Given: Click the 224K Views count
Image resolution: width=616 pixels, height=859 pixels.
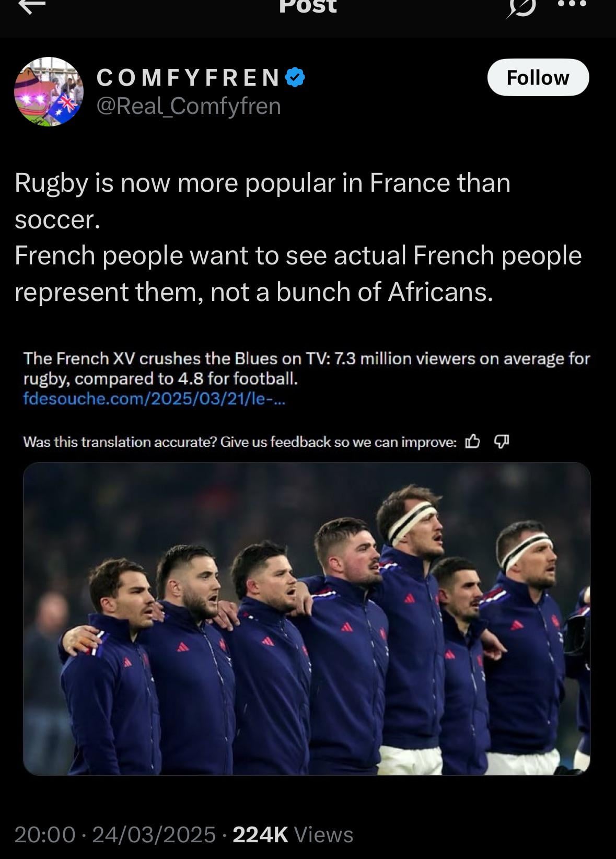Looking at the screenshot, I should coord(293,834).
